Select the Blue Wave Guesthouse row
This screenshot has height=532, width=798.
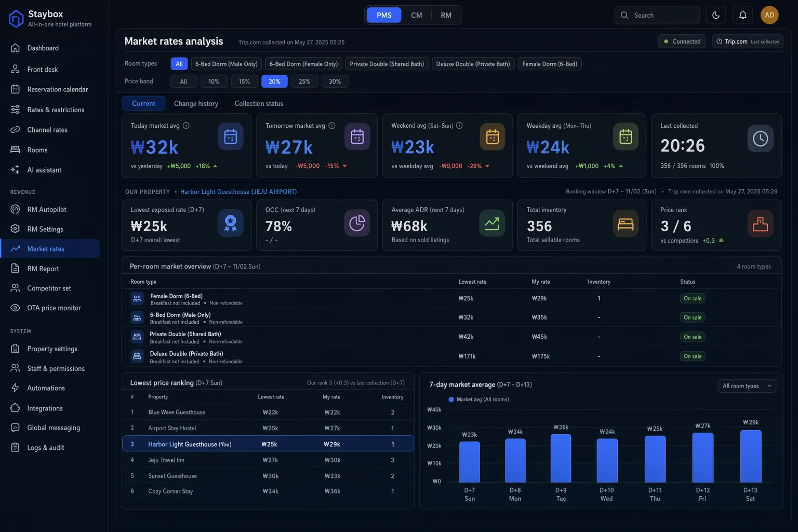[268, 413]
